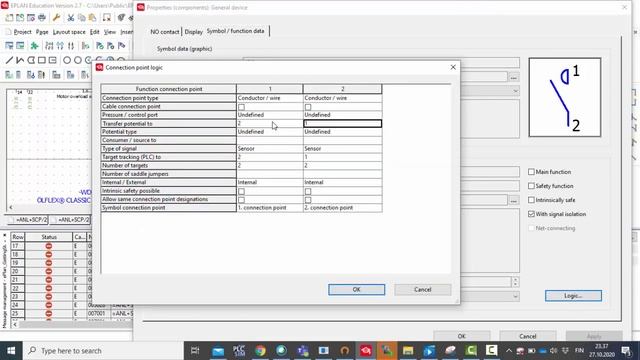Click the switch symbol preview thumbnail

564,97
